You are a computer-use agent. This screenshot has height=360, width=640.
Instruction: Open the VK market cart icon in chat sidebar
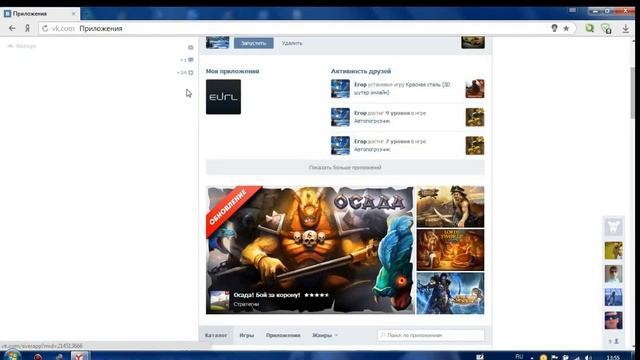[613, 227]
